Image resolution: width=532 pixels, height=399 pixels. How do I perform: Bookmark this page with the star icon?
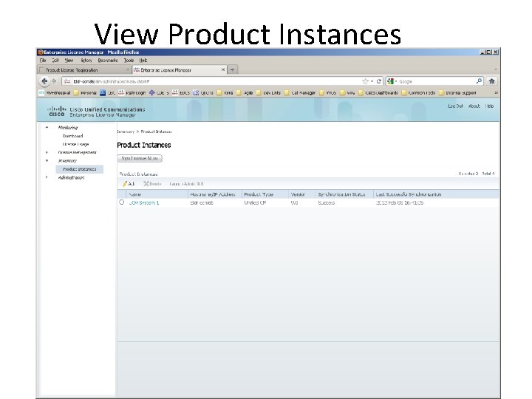pos(365,81)
